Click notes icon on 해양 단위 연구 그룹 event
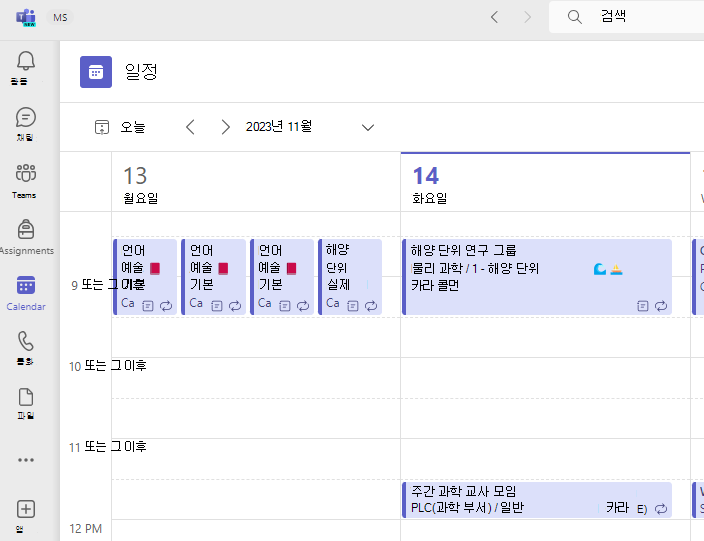This screenshot has width=704, height=541. 643,306
